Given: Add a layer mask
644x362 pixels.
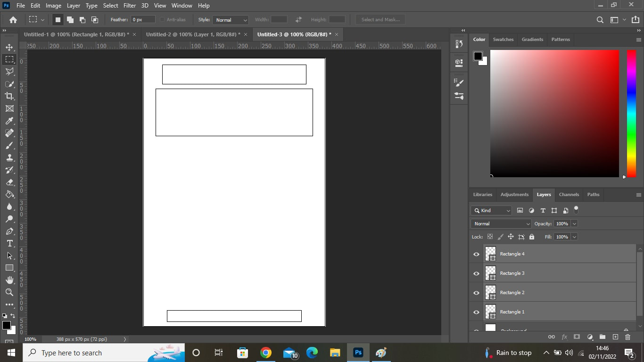Looking at the screenshot, I should coord(577,337).
